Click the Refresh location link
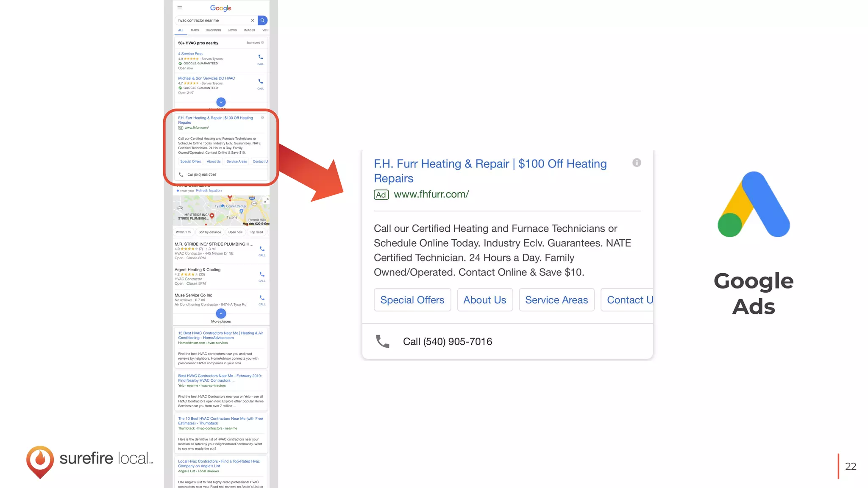This screenshot has height=488, width=868. [209, 191]
